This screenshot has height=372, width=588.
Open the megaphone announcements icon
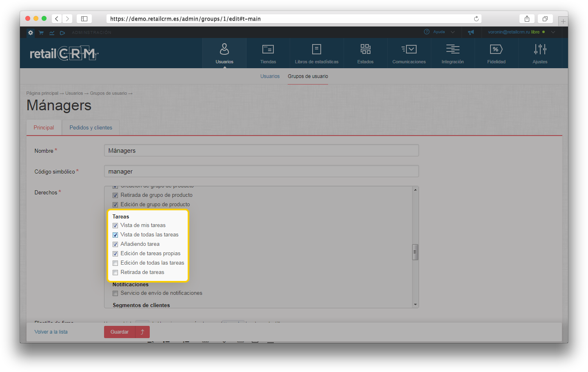471,32
